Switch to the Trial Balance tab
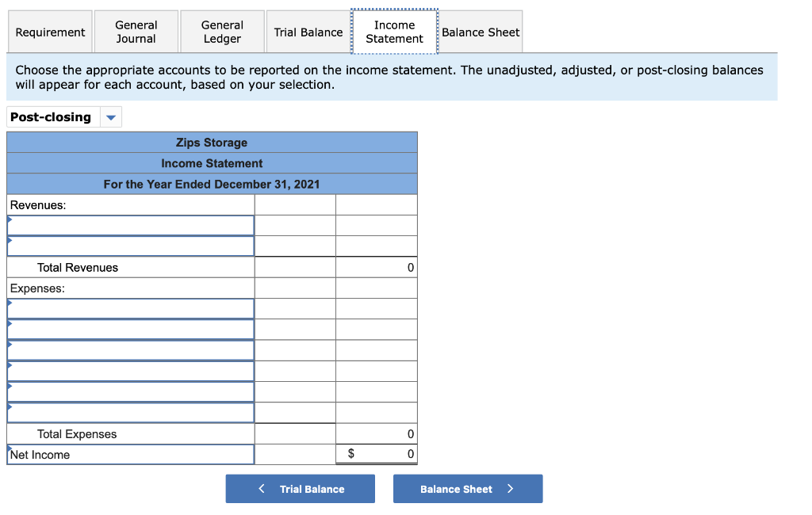The width and height of the screenshot is (812, 515). click(308, 32)
